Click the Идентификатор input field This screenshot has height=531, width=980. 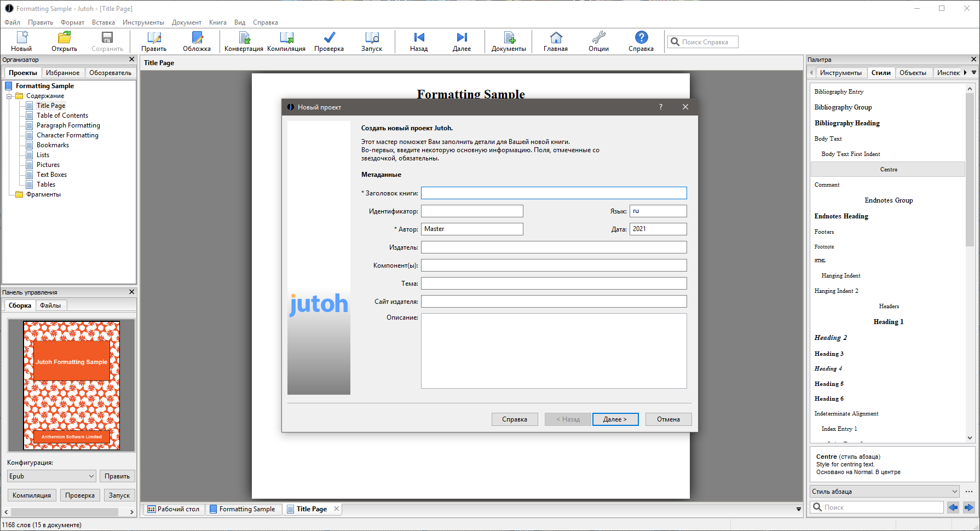click(x=472, y=211)
